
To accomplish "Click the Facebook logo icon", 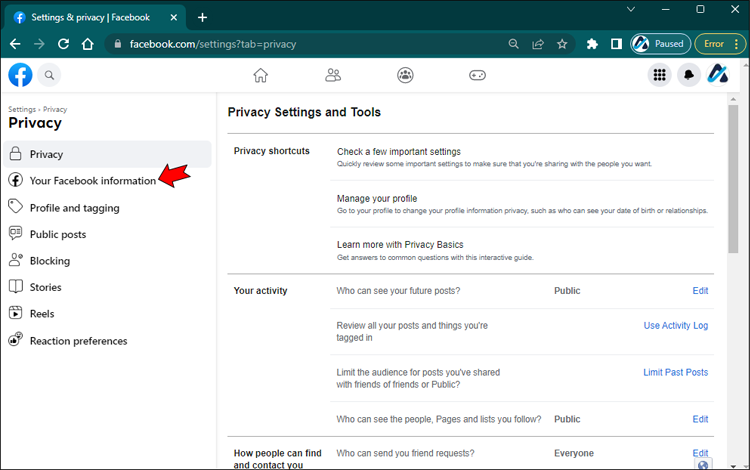I will (x=20, y=75).
